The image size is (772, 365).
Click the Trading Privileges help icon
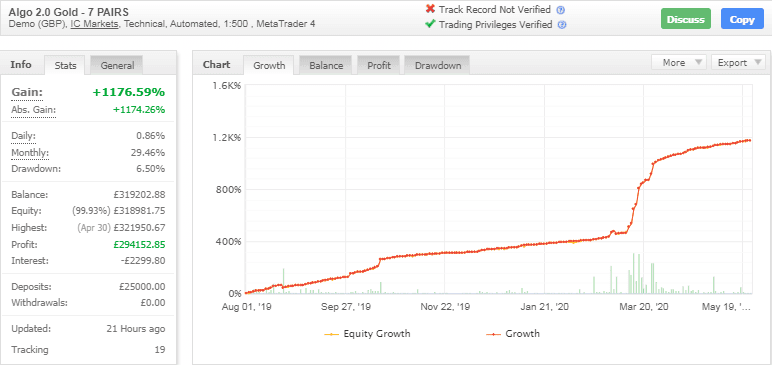click(562, 25)
